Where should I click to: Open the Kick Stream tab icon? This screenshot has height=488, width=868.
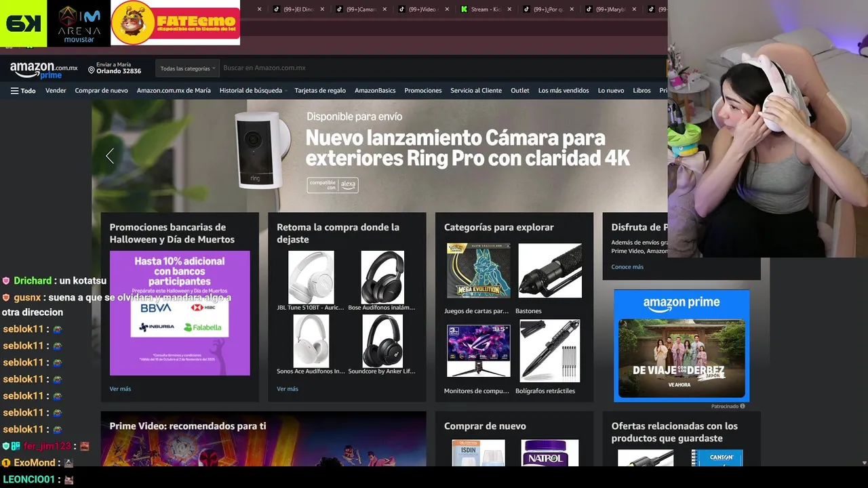coord(464,9)
